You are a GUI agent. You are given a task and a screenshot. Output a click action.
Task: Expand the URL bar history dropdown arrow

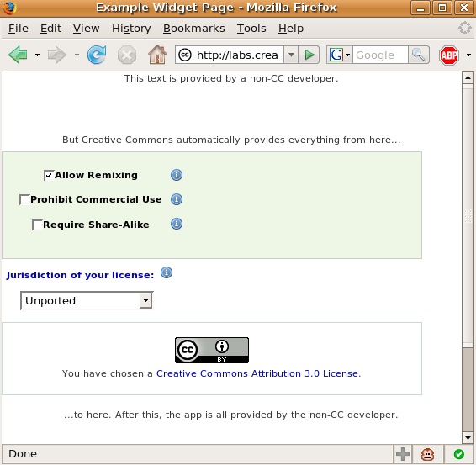coord(291,55)
